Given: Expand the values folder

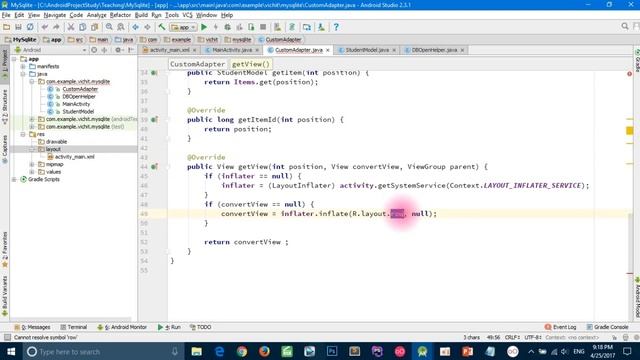Looking at the screenshot, I should pyautogui.click(x=32, y=172).
